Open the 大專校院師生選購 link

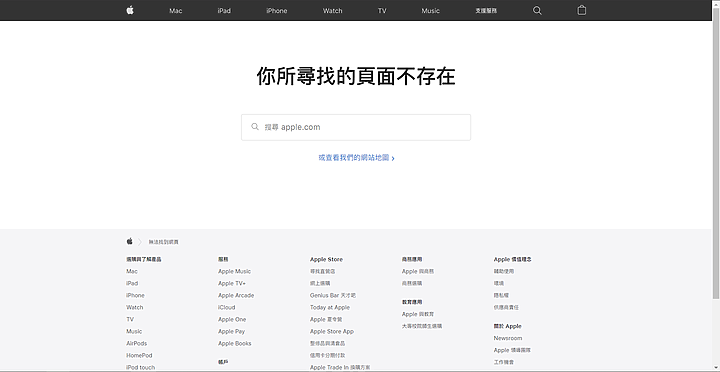tap(422, 326)
